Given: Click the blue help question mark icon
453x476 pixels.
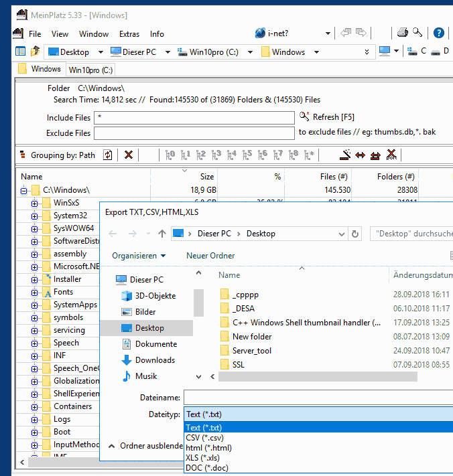Looking at the screenshot, I should pos(439,33).
